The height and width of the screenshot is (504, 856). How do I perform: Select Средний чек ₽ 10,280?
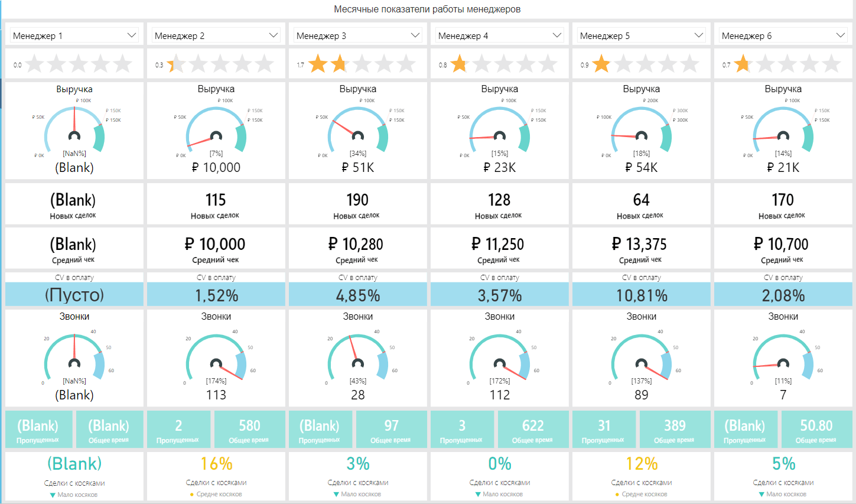356,244
